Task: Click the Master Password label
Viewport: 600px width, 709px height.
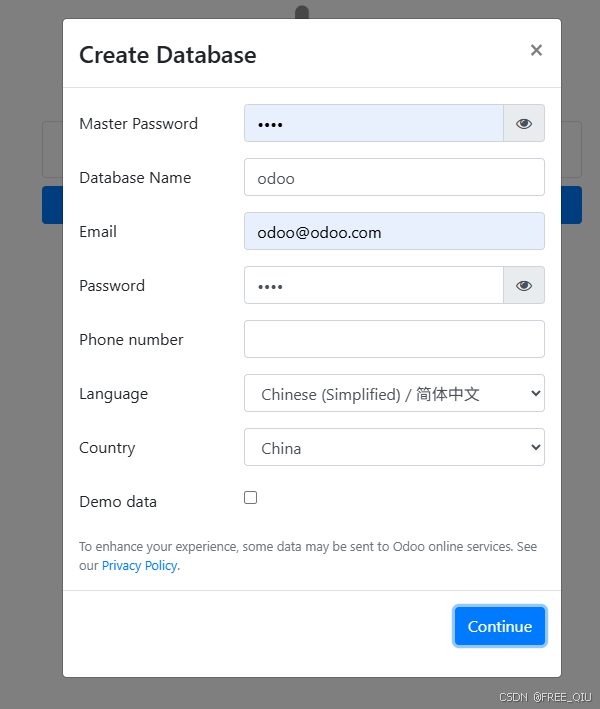Action: click(x=138, y=124)
